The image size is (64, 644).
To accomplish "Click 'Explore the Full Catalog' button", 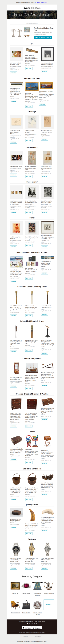I will point(43,37).
